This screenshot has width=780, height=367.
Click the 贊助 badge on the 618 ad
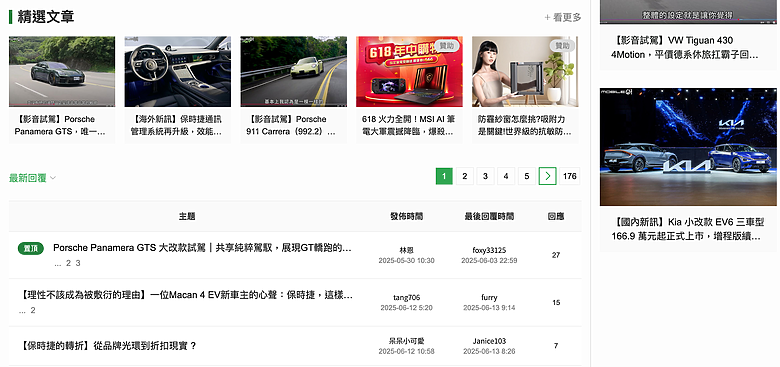point(447,45)
